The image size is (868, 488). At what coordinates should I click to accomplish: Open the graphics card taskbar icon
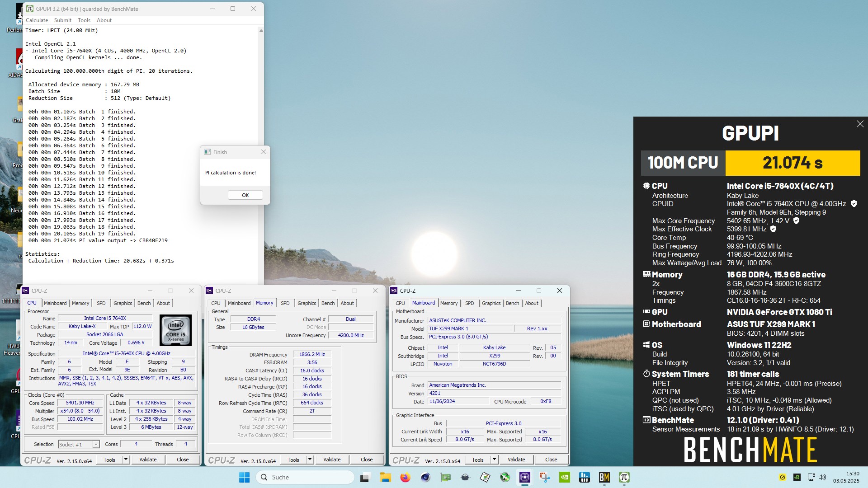pos(445,477)
